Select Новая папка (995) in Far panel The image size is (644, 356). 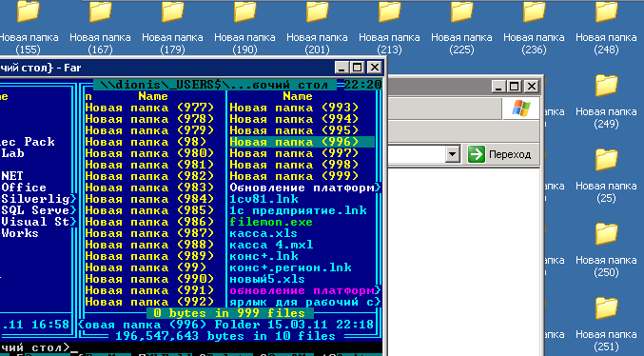(x=294, y=130)
